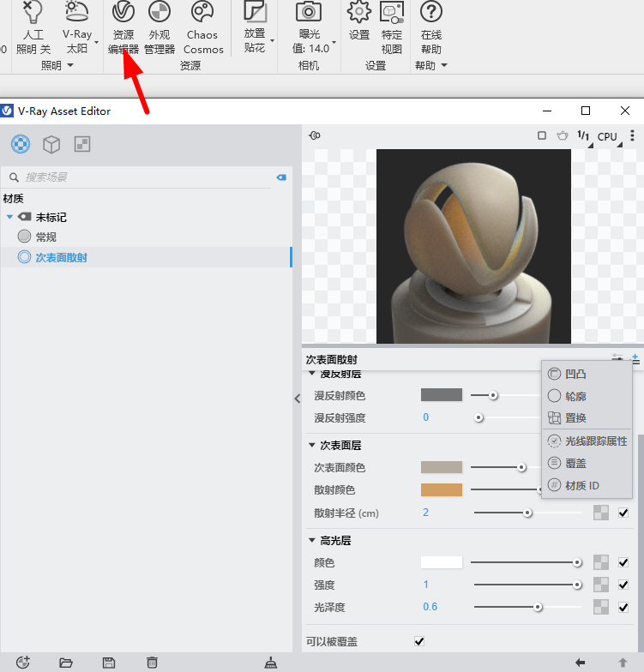Click the 特定视图 view icon

tap(391, 12)
